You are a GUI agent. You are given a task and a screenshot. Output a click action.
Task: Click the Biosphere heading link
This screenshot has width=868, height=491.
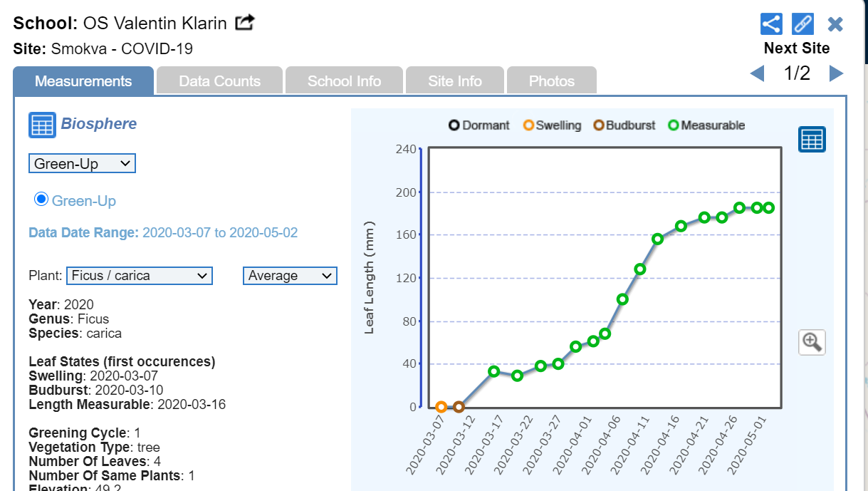pos(98,124)
